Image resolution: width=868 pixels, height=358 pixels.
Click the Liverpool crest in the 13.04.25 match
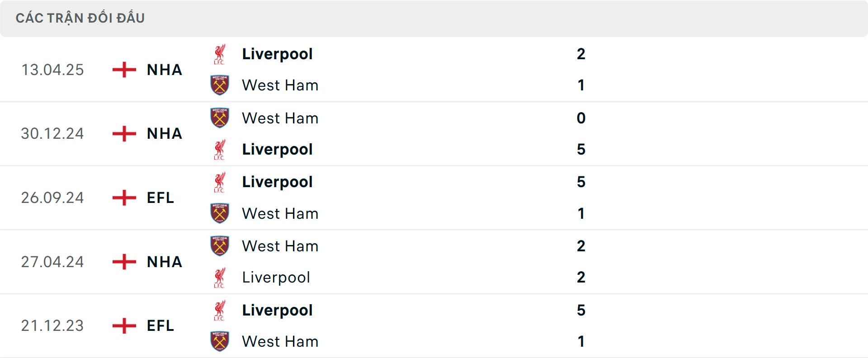pyautogui.click(x=220, y=54)
